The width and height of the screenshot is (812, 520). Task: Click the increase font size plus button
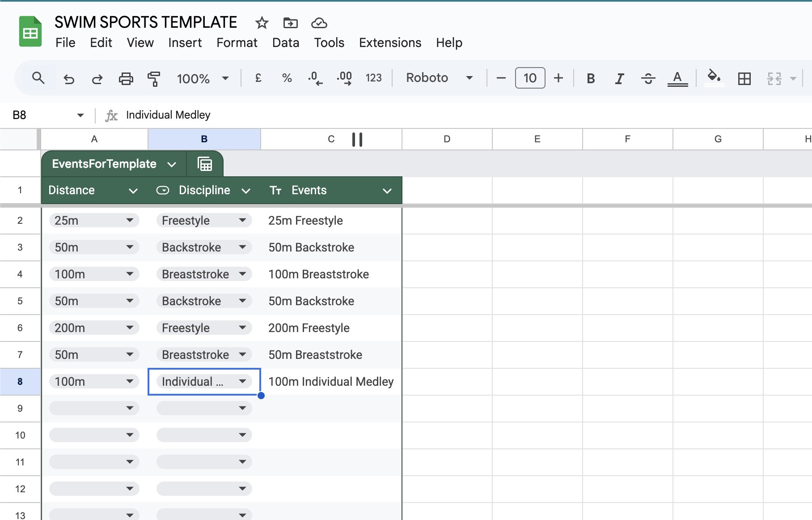[x=558, y=78]
